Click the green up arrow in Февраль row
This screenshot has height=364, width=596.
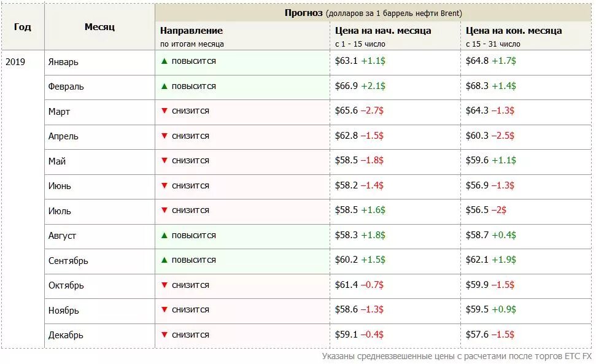164,87
